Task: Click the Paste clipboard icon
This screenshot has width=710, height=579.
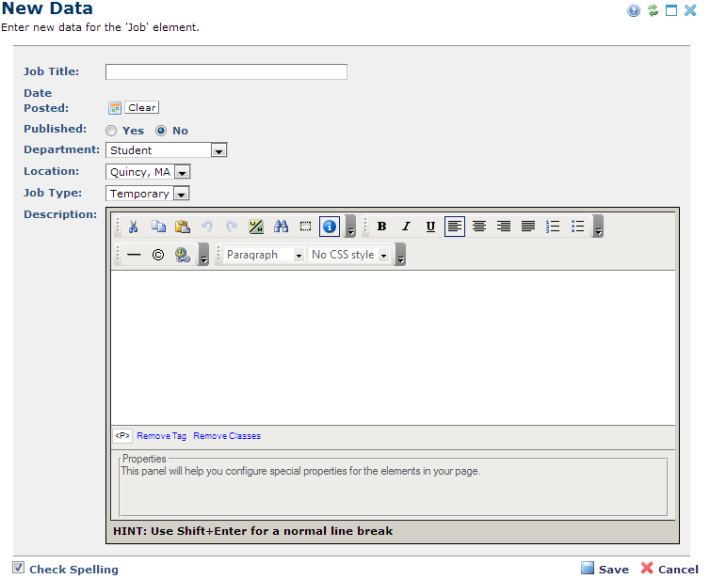Action: [182, 227]
